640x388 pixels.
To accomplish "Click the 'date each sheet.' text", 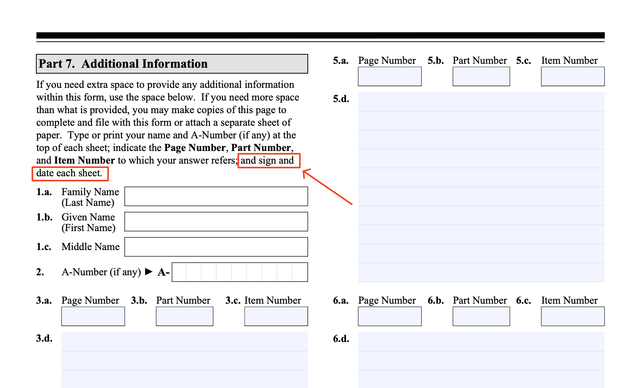I will pos(69,173).
